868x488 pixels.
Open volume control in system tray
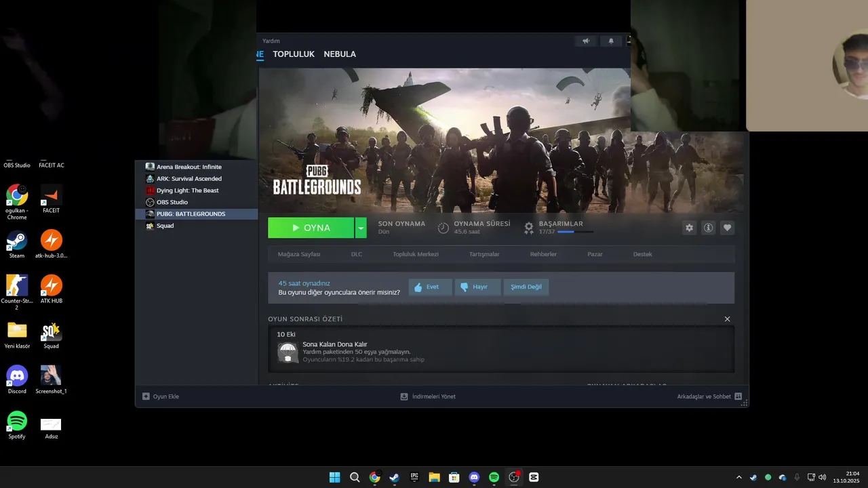pos(823,477)
